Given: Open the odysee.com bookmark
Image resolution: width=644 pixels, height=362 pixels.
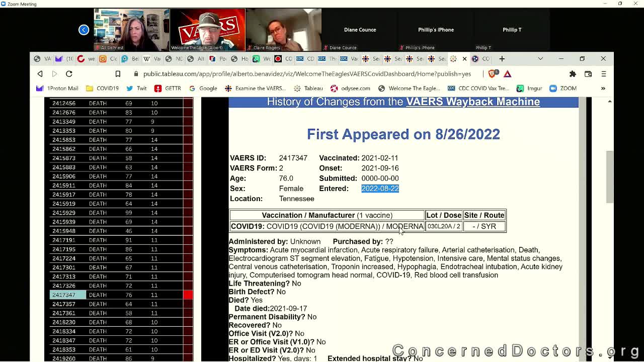Looking at the screenshot, I should coord(350,88).
